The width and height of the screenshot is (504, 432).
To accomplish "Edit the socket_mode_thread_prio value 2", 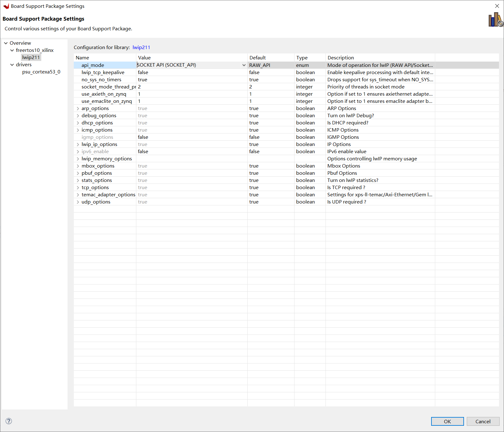I will 139,87.
